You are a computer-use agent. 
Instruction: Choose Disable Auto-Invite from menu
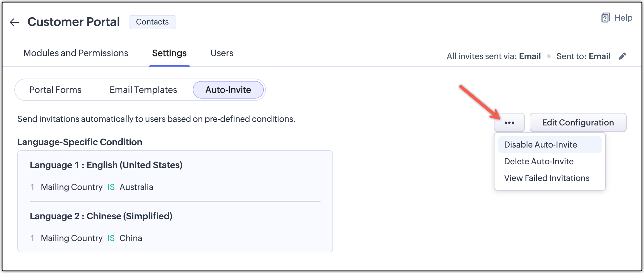pyautogui.click(x=540, y=145)
